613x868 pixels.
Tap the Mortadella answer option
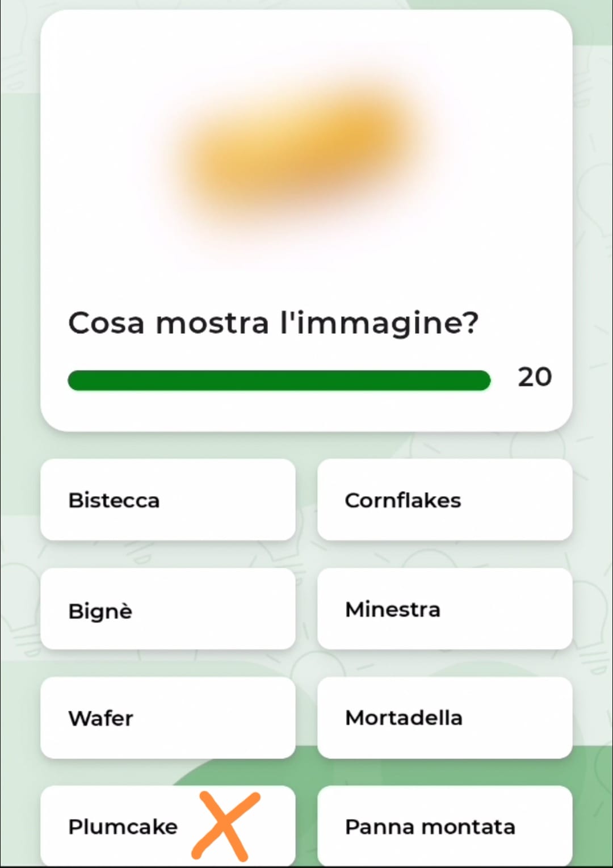pyautogui.click(x=444, y=718)
